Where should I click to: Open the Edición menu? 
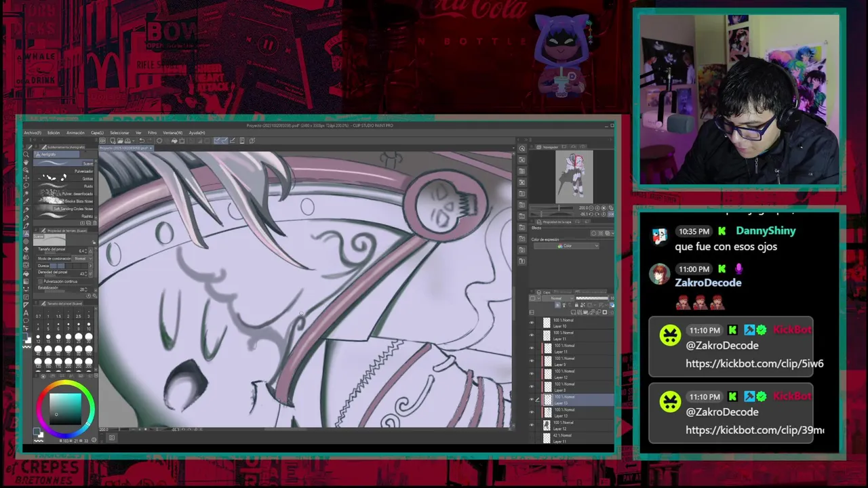54,133
